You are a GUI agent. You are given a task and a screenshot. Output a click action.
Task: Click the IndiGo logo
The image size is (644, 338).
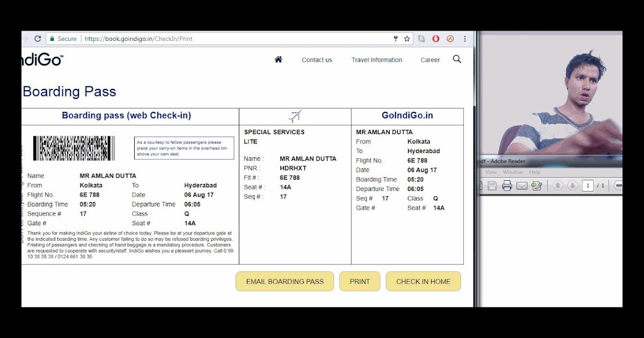42,60
